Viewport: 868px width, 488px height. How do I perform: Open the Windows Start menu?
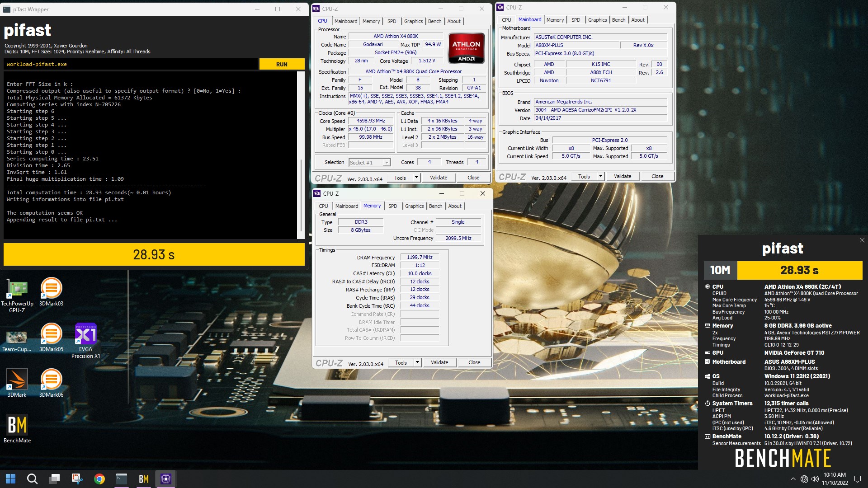point(10,479)
